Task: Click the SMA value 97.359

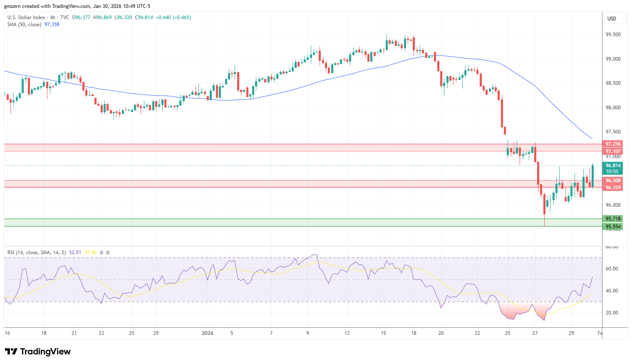Action: point(52,25)
